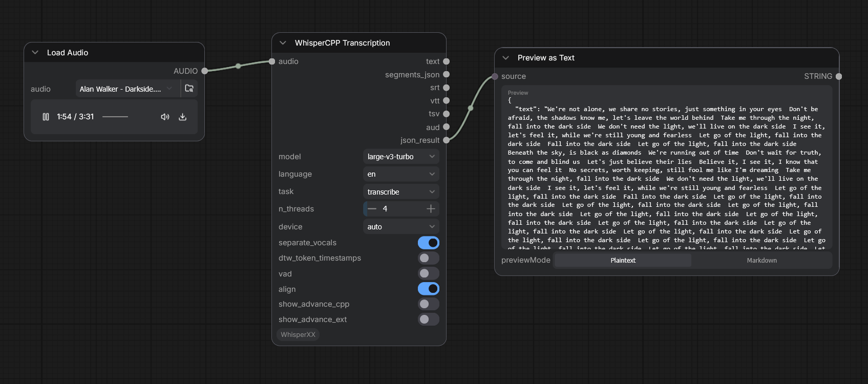
Task: Click the Preview as Text title
Action: click(x=546, y=58)
